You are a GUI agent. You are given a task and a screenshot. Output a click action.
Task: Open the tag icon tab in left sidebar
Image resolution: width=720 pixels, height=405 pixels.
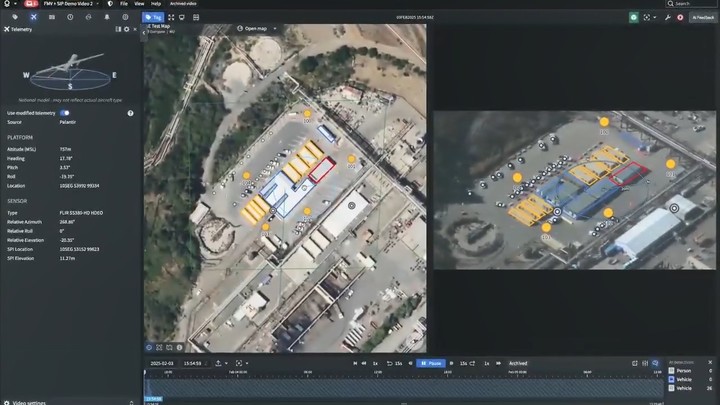pos(15,17)
